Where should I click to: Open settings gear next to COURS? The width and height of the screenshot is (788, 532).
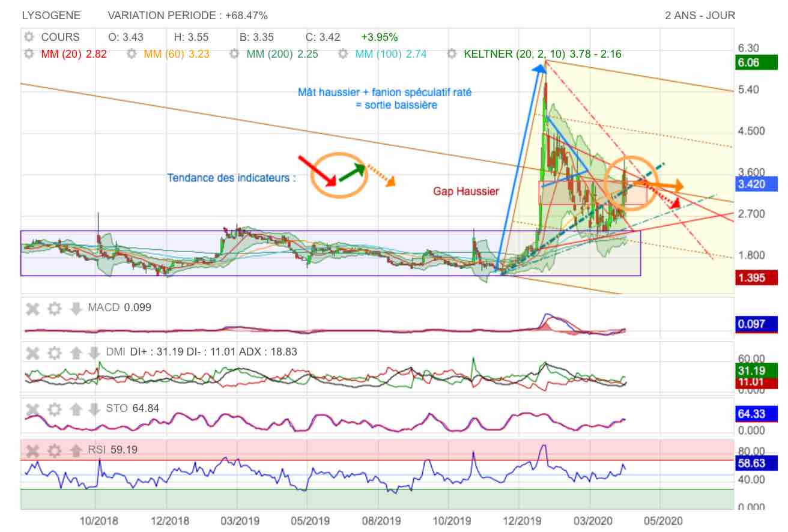point(28,37)
